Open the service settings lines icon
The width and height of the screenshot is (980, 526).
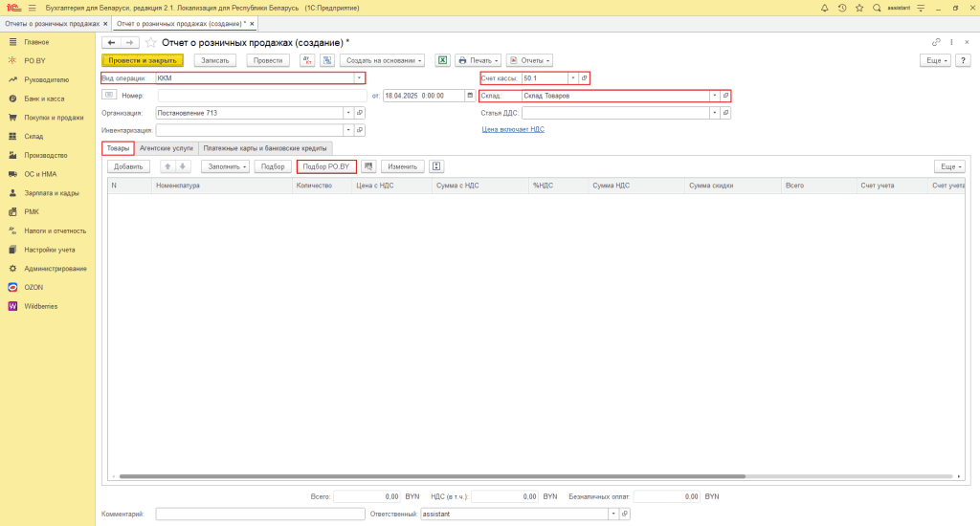pos(921,8)
